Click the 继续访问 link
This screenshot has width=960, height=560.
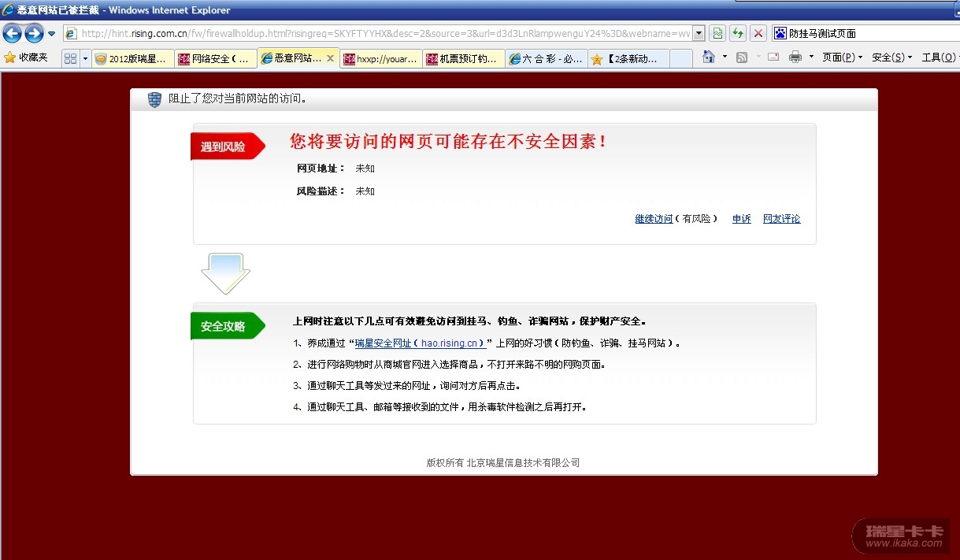654,219
